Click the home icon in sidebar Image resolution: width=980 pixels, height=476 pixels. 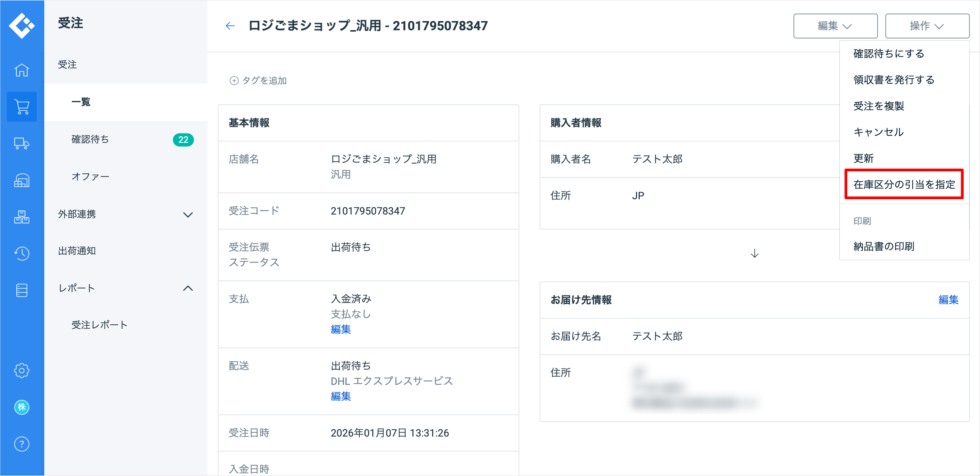pos(22,70)
